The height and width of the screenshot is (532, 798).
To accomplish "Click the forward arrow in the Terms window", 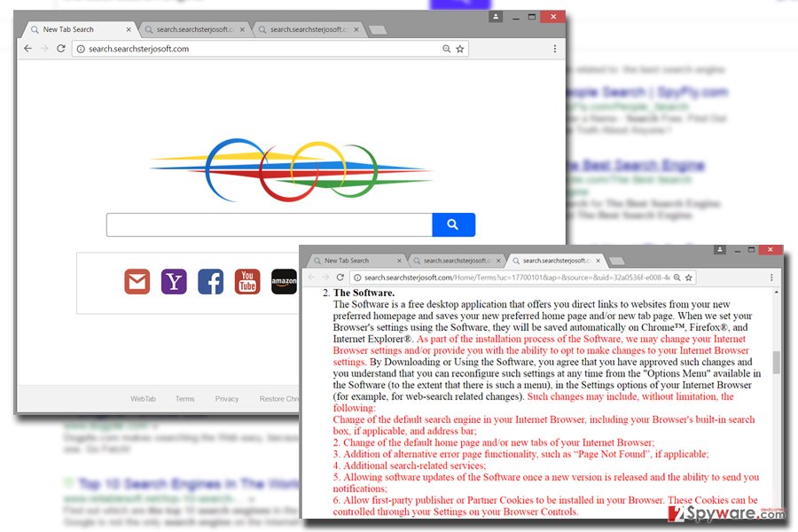I will pos(325,278).
